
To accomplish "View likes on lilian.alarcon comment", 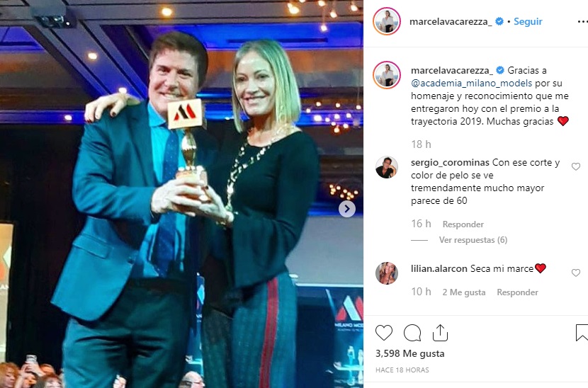I will 463,292.
